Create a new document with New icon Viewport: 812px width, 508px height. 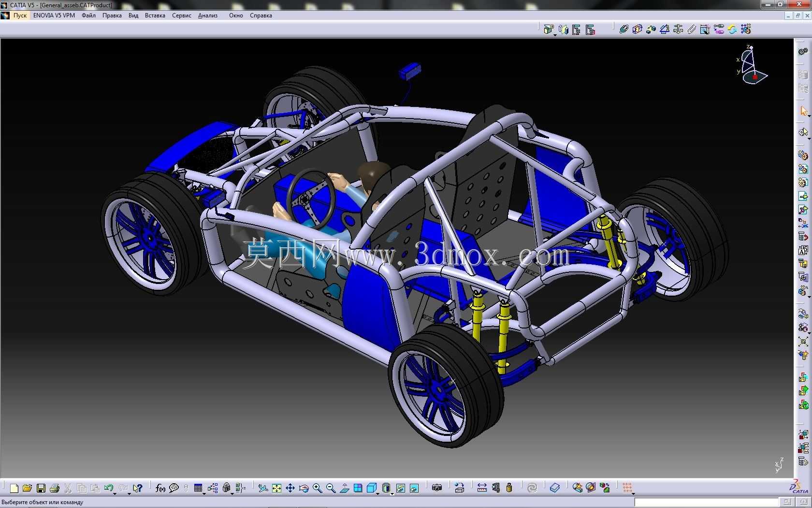14,488
